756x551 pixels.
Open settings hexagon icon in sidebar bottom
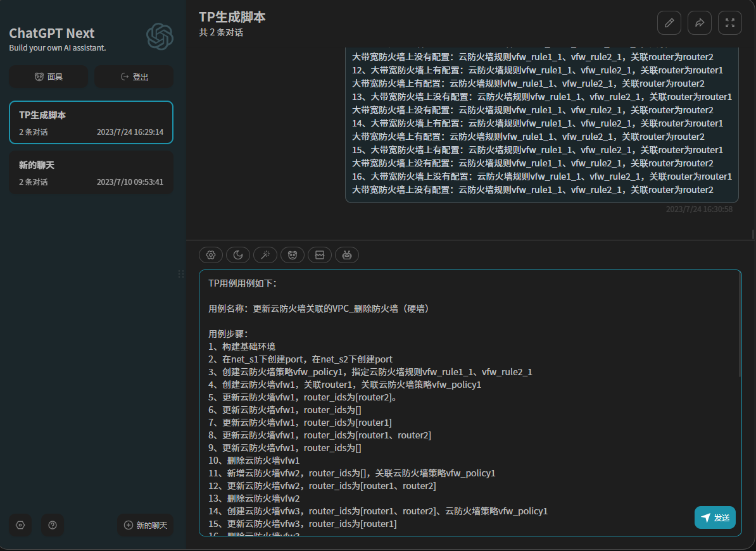pyautogui.click(x=20, y=525)
